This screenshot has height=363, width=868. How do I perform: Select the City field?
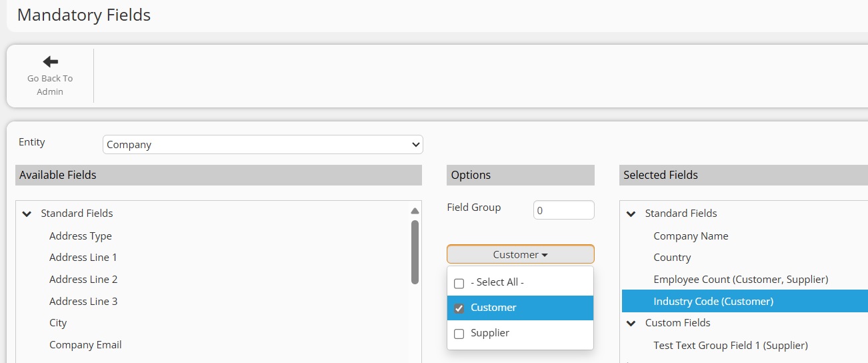[x=58, y=323]
